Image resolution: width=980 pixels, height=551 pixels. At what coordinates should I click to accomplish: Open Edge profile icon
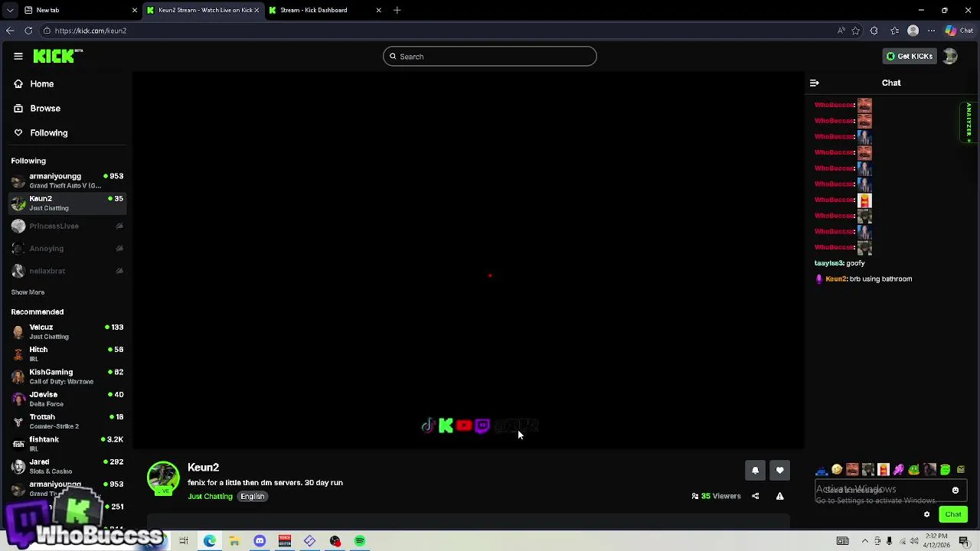tap(913, 31)
